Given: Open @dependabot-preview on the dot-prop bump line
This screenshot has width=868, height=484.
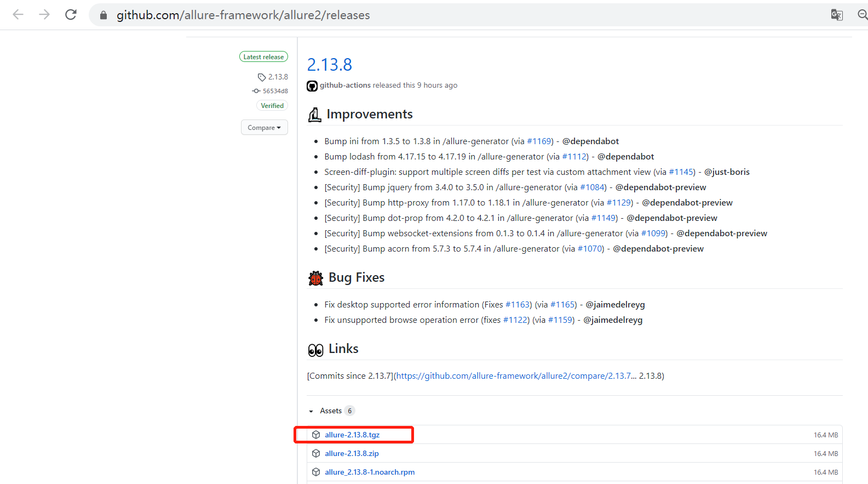Looking at the screenshot, I should (672, 218).
